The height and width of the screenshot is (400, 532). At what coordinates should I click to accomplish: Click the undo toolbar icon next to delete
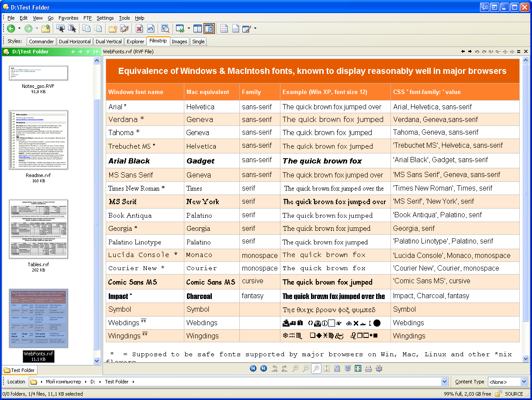(151, 28)
